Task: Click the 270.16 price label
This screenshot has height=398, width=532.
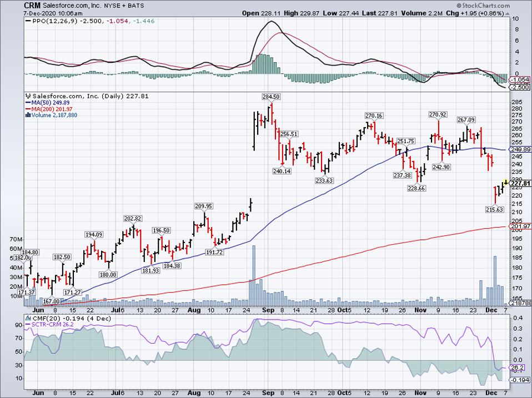Action: click(x=374, y=116)
